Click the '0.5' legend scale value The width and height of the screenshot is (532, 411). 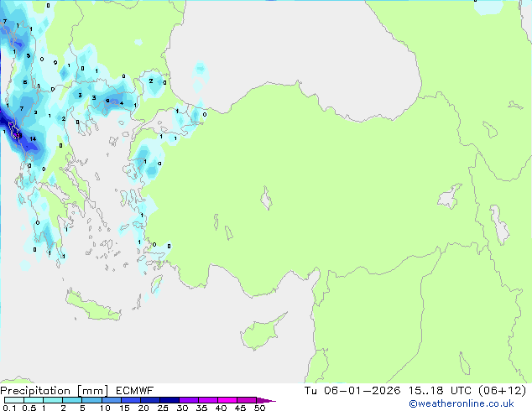29,408
